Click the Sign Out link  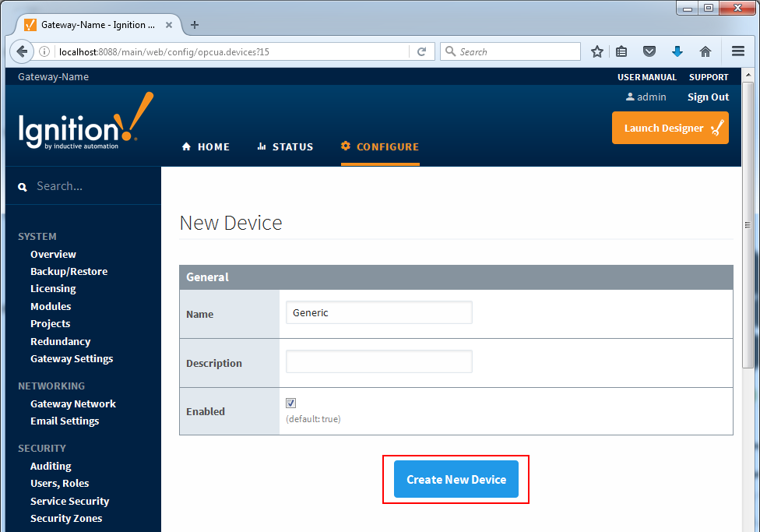click(x=708, y=97)
